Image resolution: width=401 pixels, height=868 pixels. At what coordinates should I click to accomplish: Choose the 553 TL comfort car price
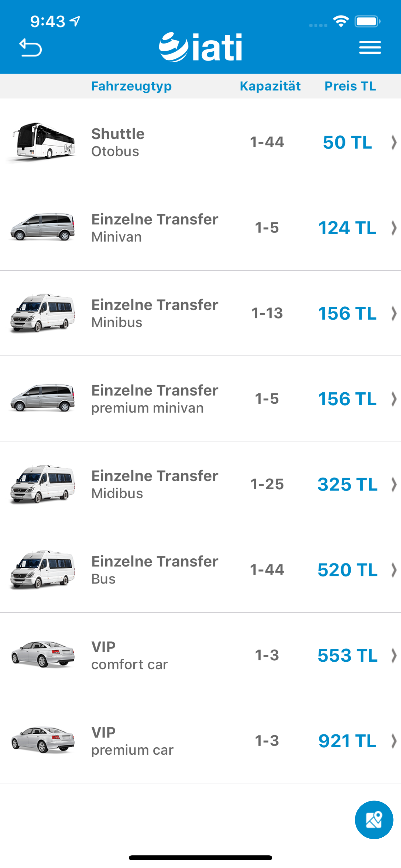coord(347,656)
